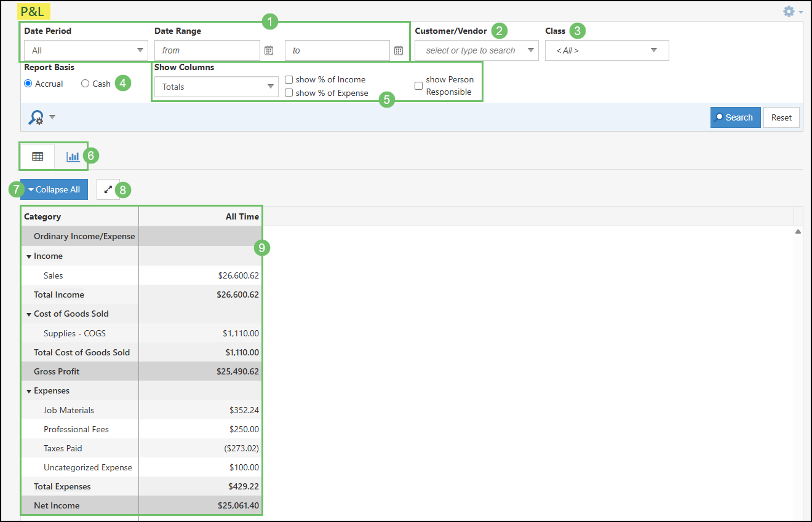Switch to bar chart view

click(x=73, y=157)
